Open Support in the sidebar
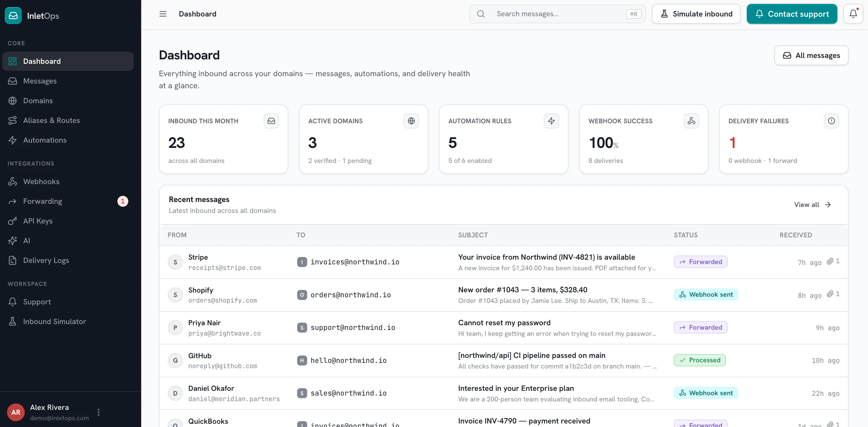This screenshot has height=427, width=868. tap(68, 302)
